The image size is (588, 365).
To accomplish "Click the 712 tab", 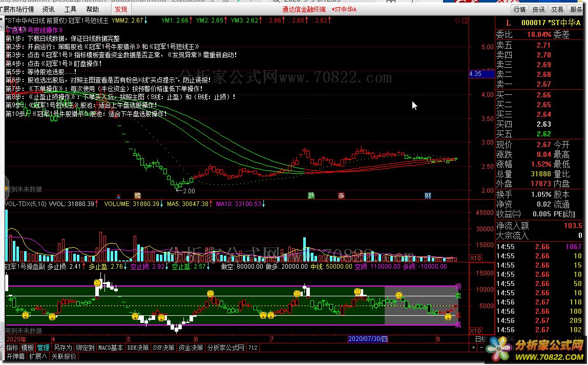I will click(253, 348).
